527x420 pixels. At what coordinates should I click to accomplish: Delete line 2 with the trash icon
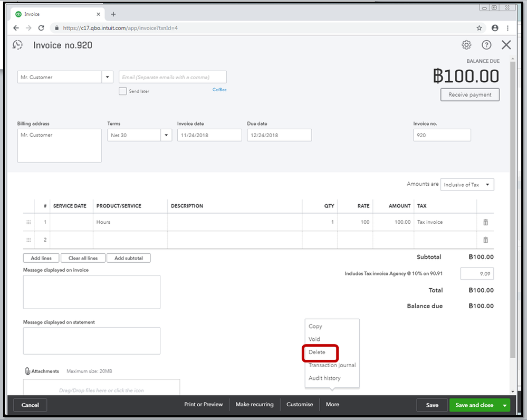(x=485, y=240)
